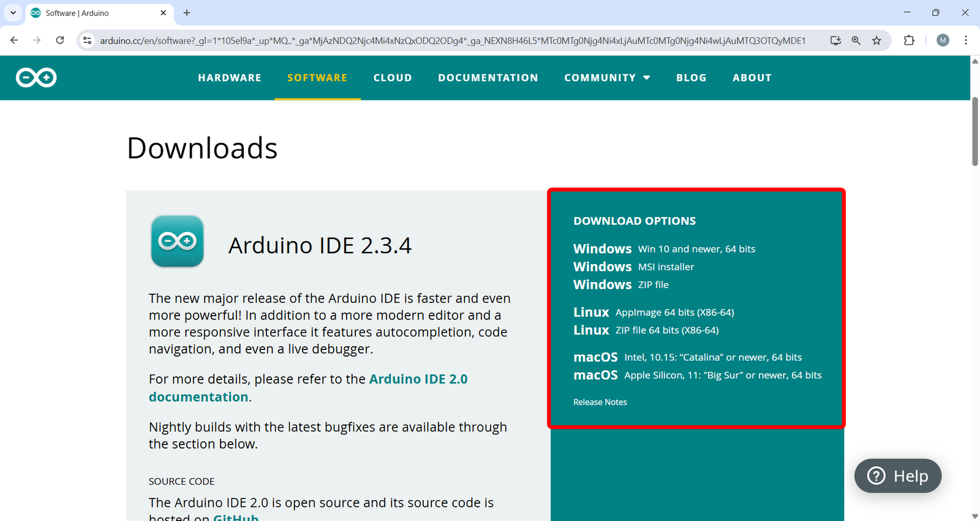Go to the Cloud navigation item

click(393, 78)
